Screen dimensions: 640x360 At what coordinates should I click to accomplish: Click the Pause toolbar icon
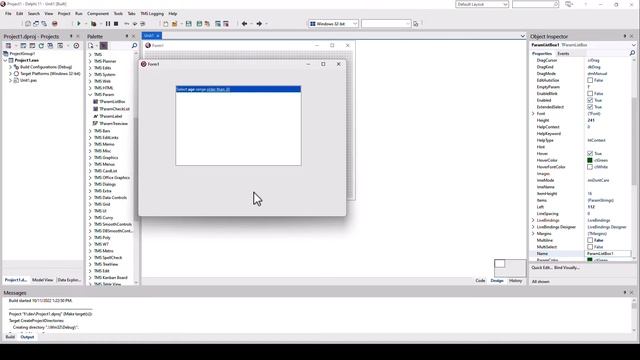pyautogui.click(x=108, y=24)
